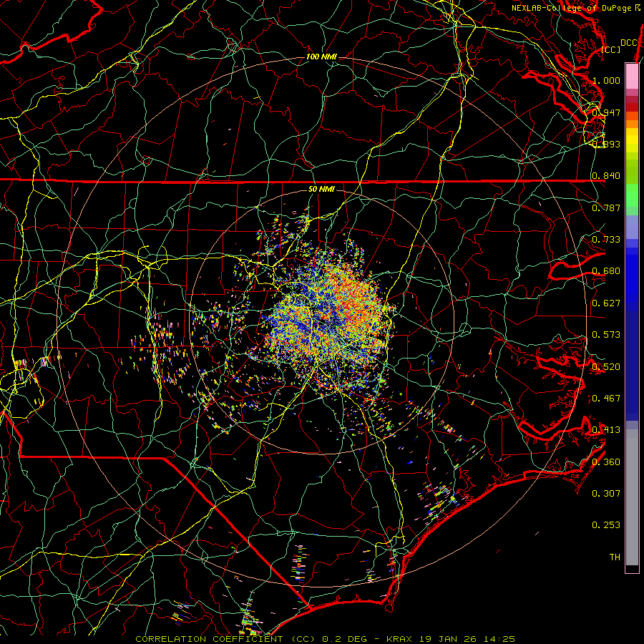Screen dimensions: 644x644
Task: Select the 0.307 scale value
Action: [x=606, y=494]
